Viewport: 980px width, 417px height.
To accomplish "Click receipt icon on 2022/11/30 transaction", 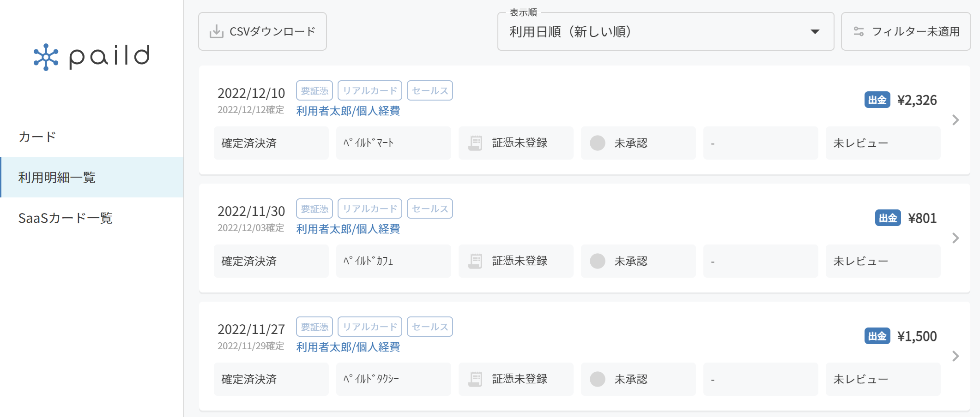I will pyautogui.click(x=475, y=261).
